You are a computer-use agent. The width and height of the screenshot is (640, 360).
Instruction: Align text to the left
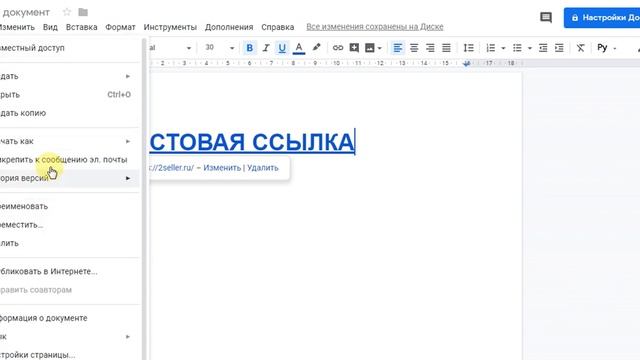pyautogui.click(x=398, y=48)
